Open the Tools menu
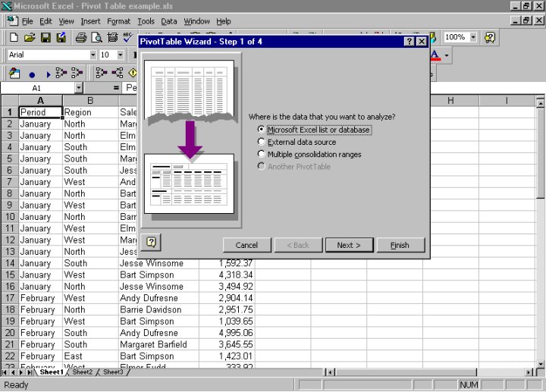Viewport: 546px width, 392px height. click(146, 21)
